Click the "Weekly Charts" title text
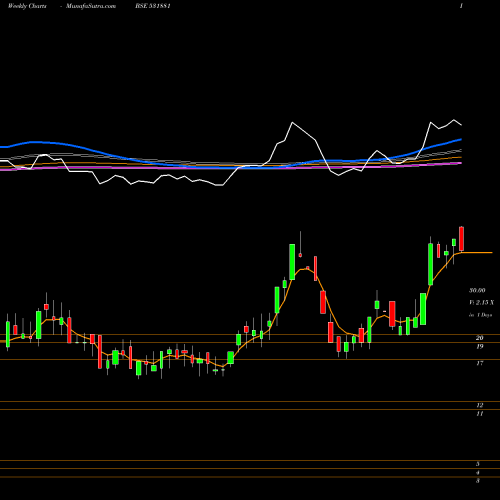The image size is (500, 500). coord(27,6)
